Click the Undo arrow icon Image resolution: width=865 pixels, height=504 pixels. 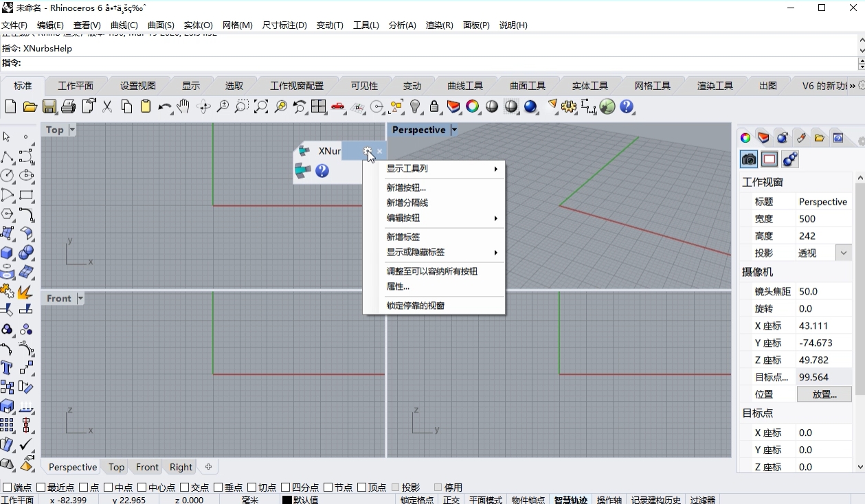point(164,106)
